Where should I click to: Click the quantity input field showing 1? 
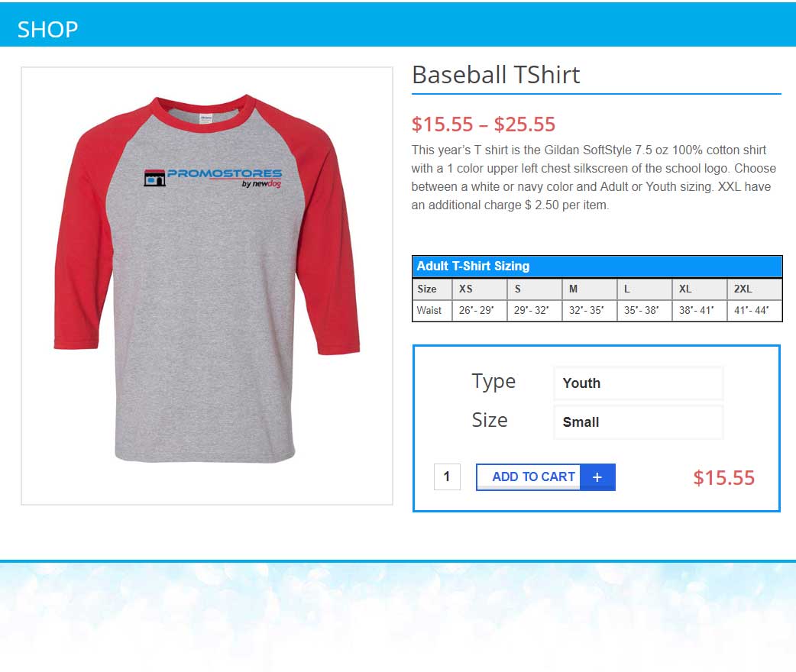point(447,477)
